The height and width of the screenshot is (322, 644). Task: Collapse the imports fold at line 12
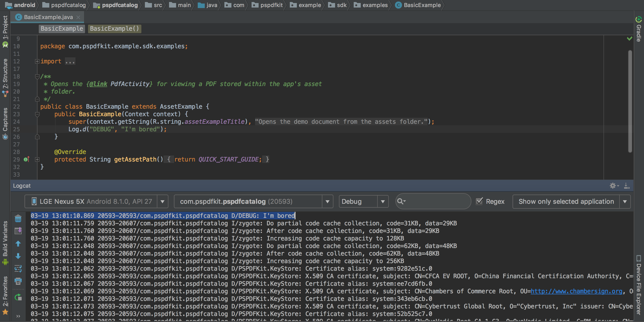[x=37, y=61]
